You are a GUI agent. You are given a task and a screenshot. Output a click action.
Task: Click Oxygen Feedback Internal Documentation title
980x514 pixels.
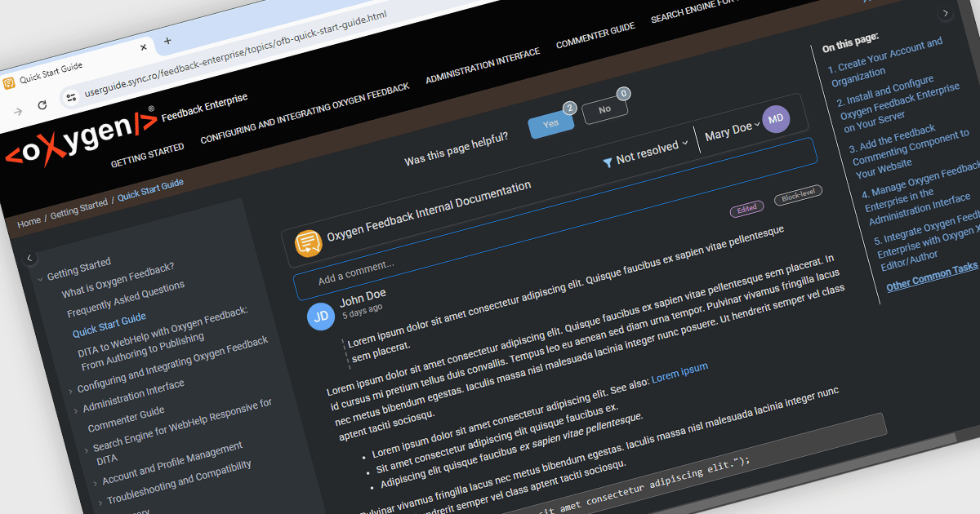click(x=430, y=212)
